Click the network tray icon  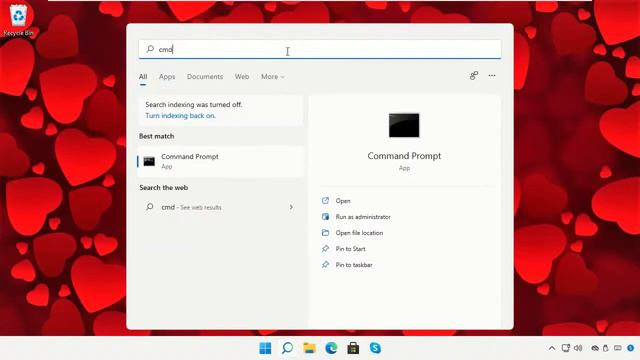coord(566,348)
